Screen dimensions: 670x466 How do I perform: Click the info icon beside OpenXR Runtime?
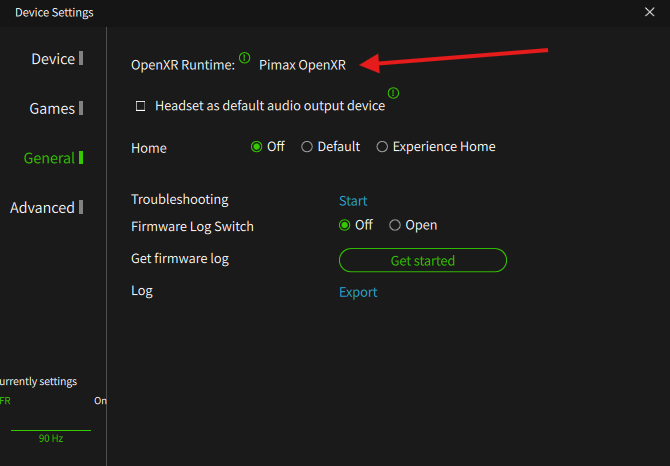pos(245,58)
